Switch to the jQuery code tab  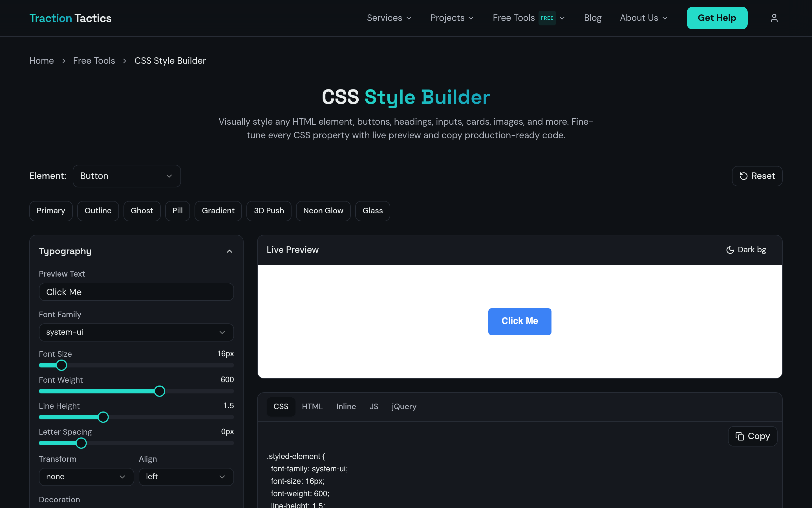[x=404, y=407]
